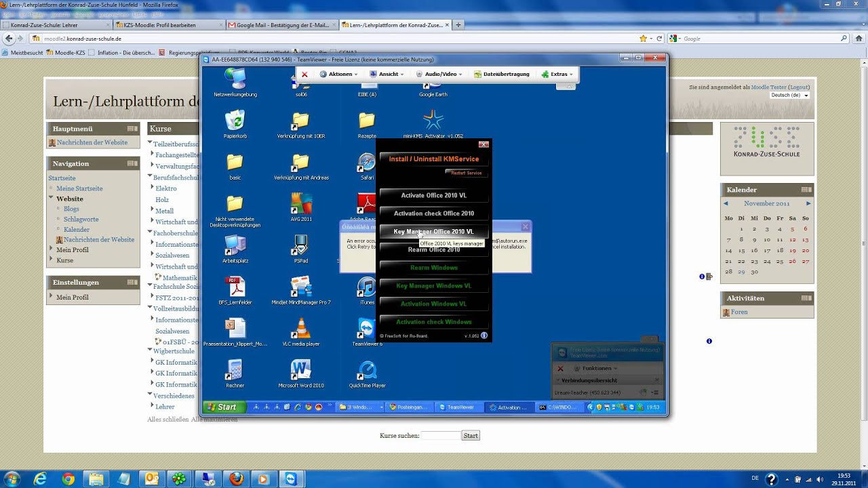
Task: Select the Papierkorb recycle bin icon
Action: click(235, 121)
